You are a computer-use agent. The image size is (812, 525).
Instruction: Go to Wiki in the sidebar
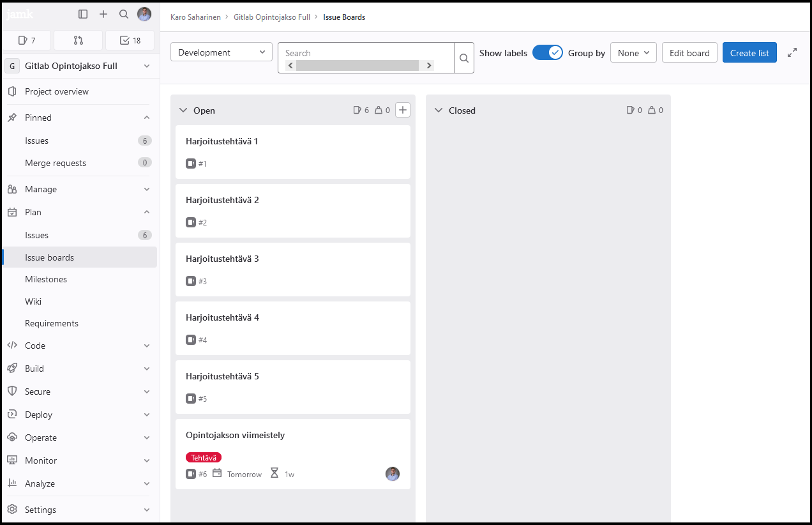click(33, 301)
